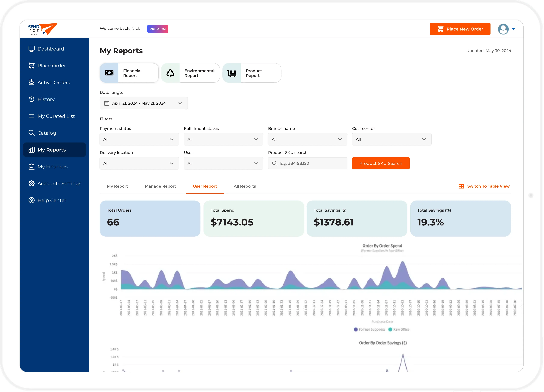This screenshot has width=544, height=392.
Task: Switch to the Manage Report tab
Action: click(x=160, y=186)
